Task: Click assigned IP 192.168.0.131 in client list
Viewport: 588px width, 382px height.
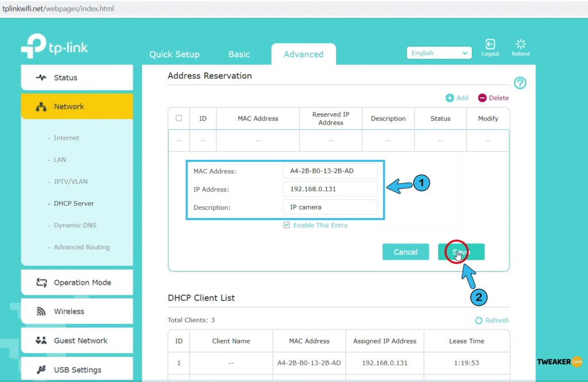Action: click(385, 363)
